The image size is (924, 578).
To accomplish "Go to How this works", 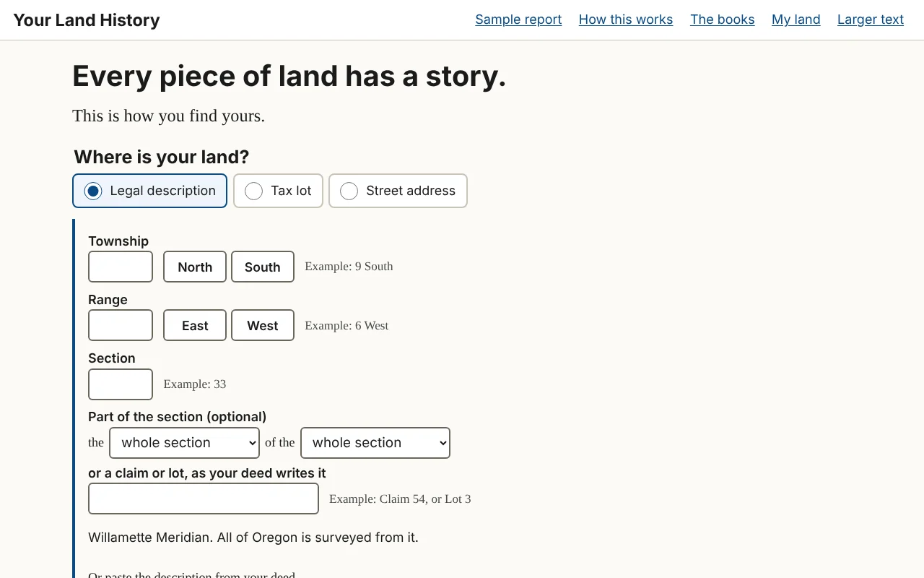I will (626, 20).
